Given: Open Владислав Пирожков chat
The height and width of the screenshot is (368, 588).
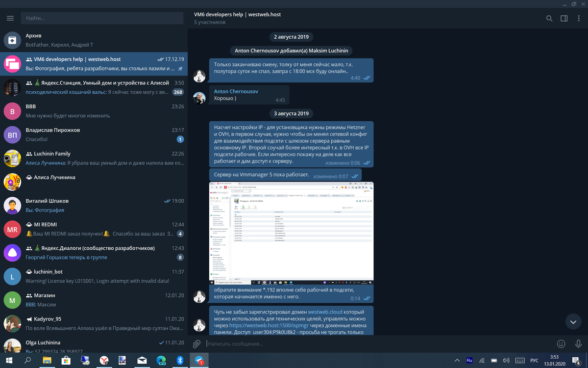Looking at the screenshot, I should pyautogui.click(x=94, y=134).
